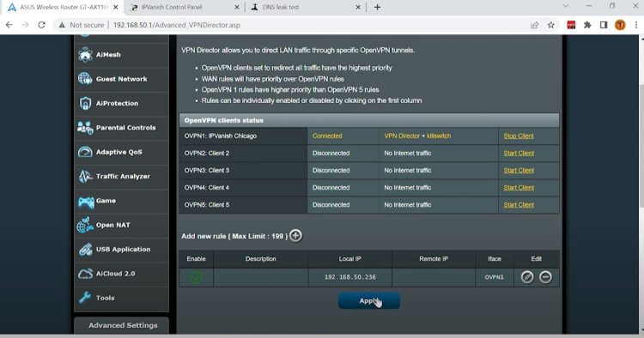Open the tab search dropdown arrow
This screenshot has height=338, width=644.
point(566,6)
